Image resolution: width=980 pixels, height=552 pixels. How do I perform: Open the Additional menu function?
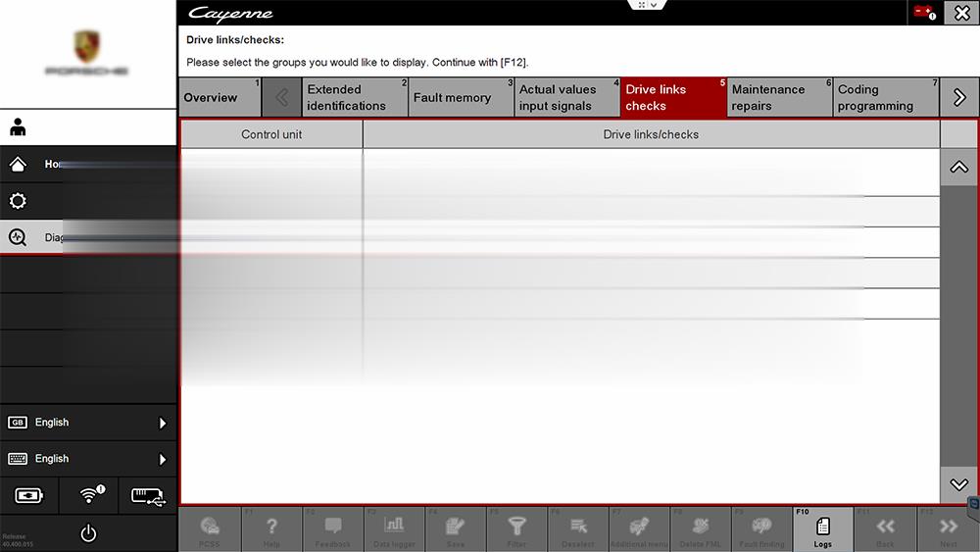tap(639, 530)
